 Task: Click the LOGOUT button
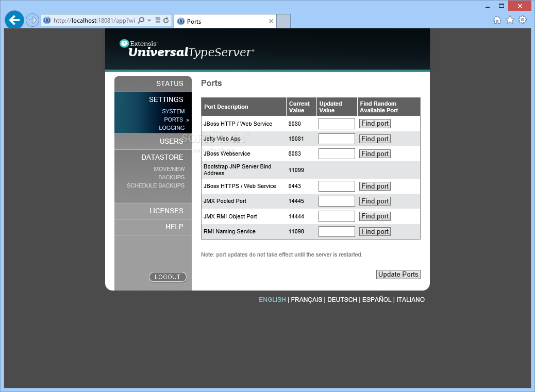(x=168, y=277)
